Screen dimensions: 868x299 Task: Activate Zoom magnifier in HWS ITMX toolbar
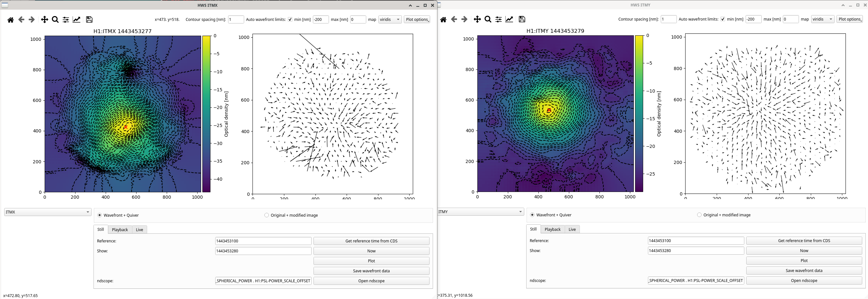[55, 20]
